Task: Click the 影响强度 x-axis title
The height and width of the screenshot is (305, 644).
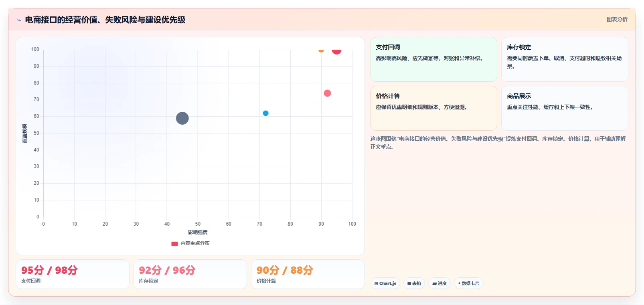Action: point(198,232)
